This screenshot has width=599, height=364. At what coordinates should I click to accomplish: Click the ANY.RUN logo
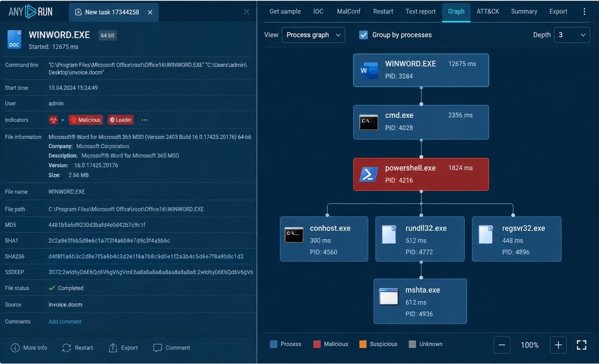(31, 12)
